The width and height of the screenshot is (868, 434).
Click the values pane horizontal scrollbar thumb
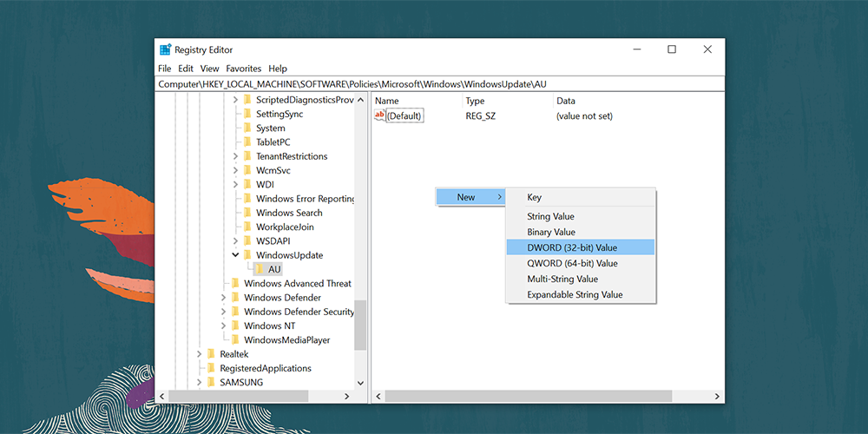point(528,397)
